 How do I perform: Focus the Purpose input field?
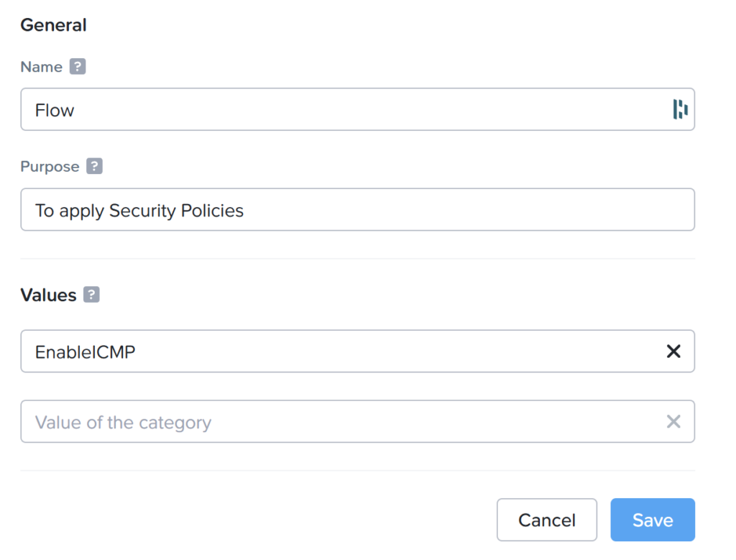(358, 209)
